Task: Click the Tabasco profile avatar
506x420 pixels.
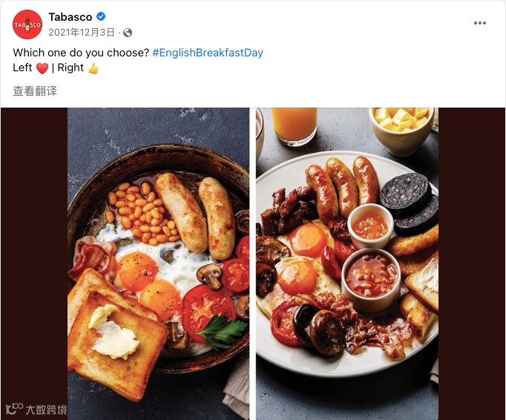Action: click(x=27, y=24)
